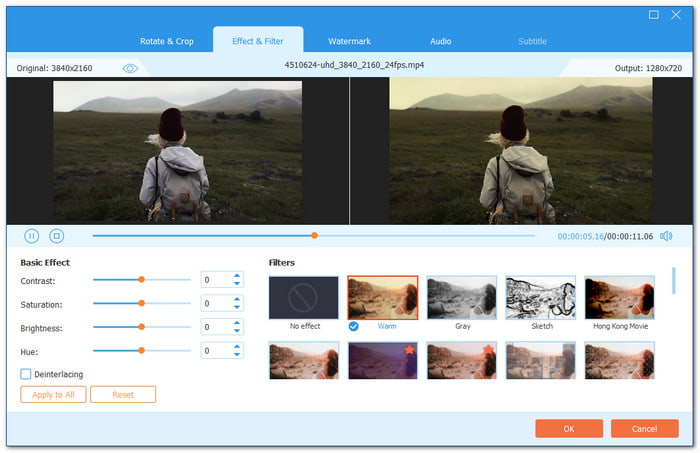Maximize the editor window
This screenshot has height=453, width=700.
[653, 15]
